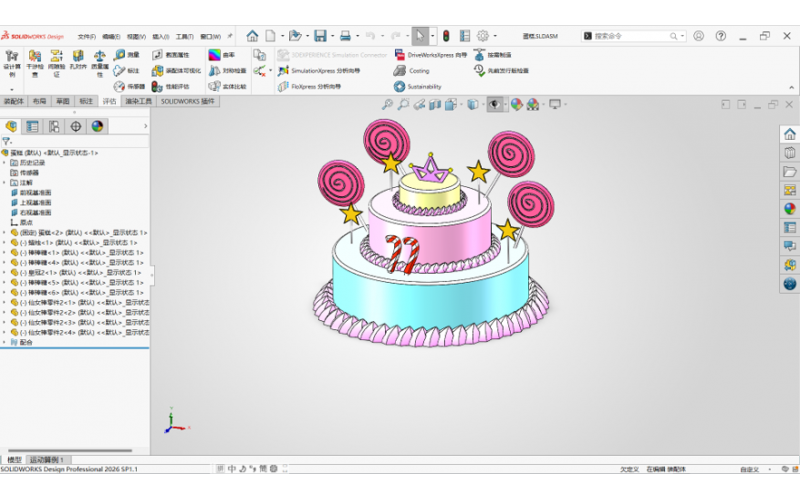Image resolution: width=800 pixels, height=500 pixels.
Task: Select the 模型 (Model) bottom tab
Action: pyautogui.click(x=14, y=460)
